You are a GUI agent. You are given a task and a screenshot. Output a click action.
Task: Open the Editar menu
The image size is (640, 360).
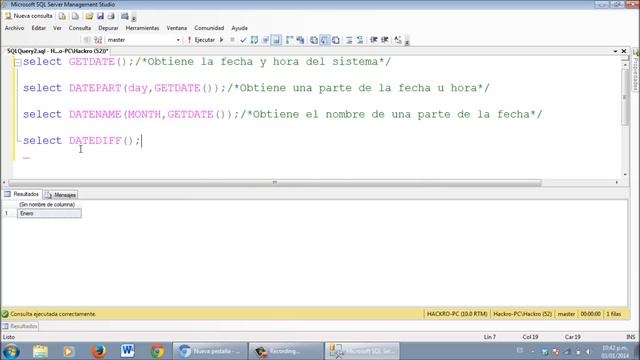(x=39, y=28)
